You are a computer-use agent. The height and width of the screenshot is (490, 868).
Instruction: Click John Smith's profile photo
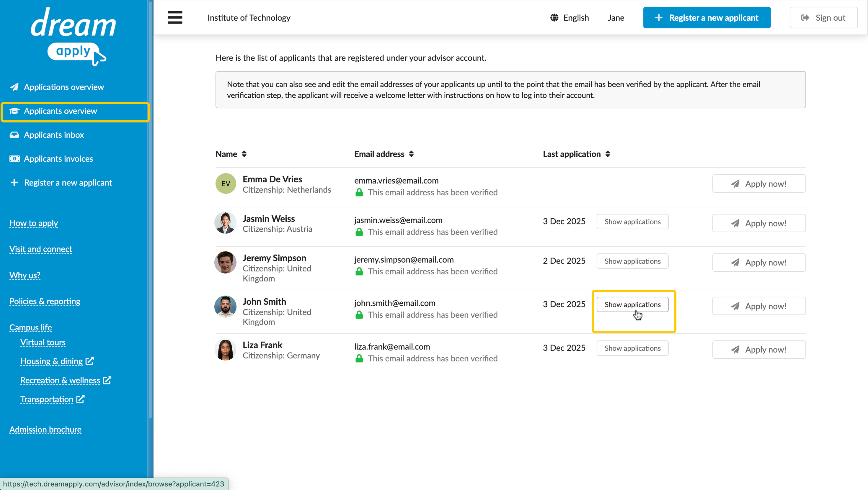coord(226,307)
